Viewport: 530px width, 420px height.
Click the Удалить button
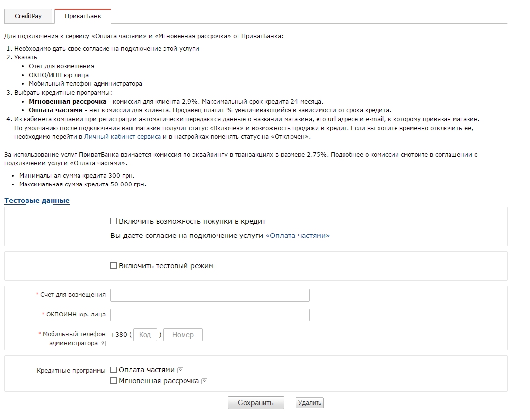coord(310,403)
